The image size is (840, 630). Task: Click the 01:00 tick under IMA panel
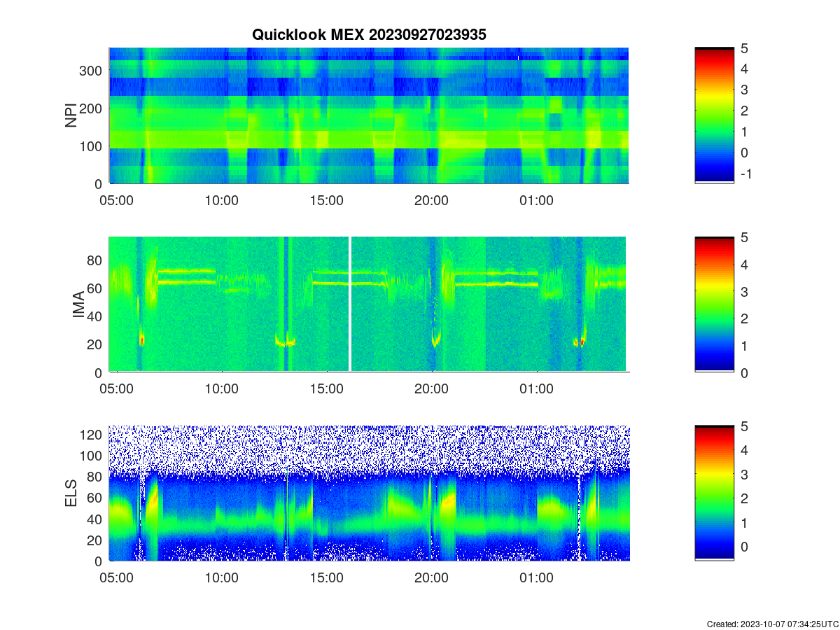click(537, 389)
